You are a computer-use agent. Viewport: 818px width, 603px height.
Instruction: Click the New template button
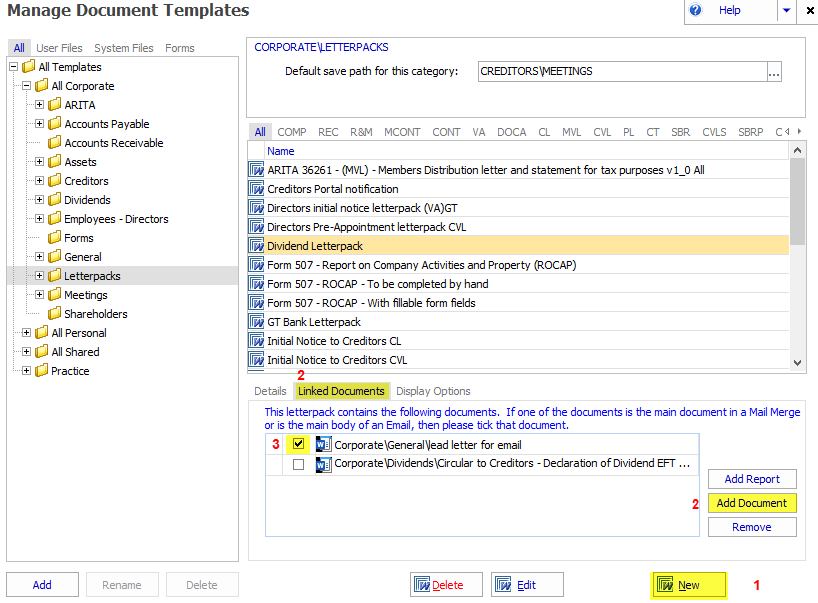pyautogui.click(x=688, y=585)
